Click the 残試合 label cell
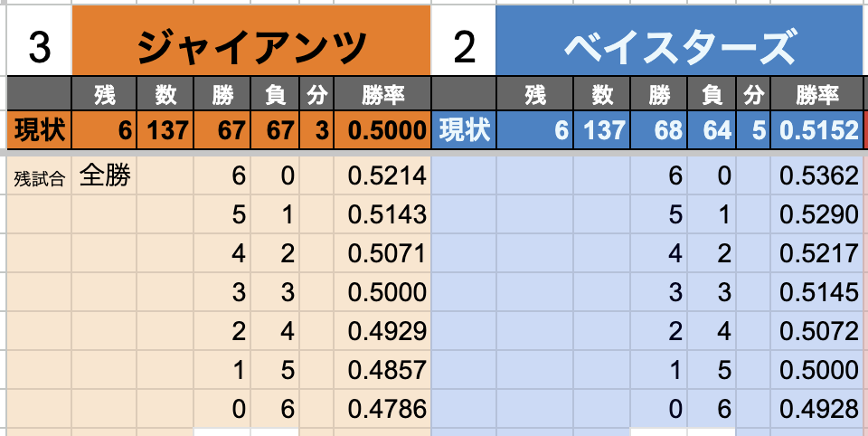 click(40, 177)
